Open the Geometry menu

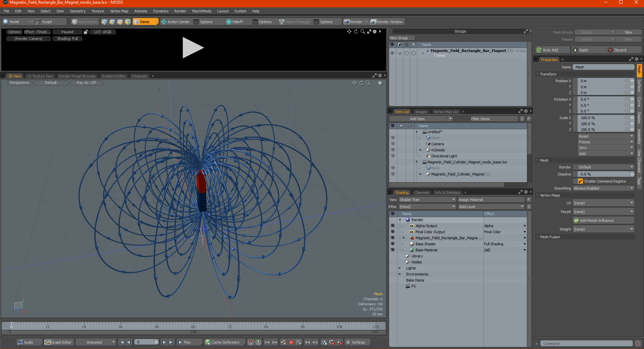tap(77, 11)
